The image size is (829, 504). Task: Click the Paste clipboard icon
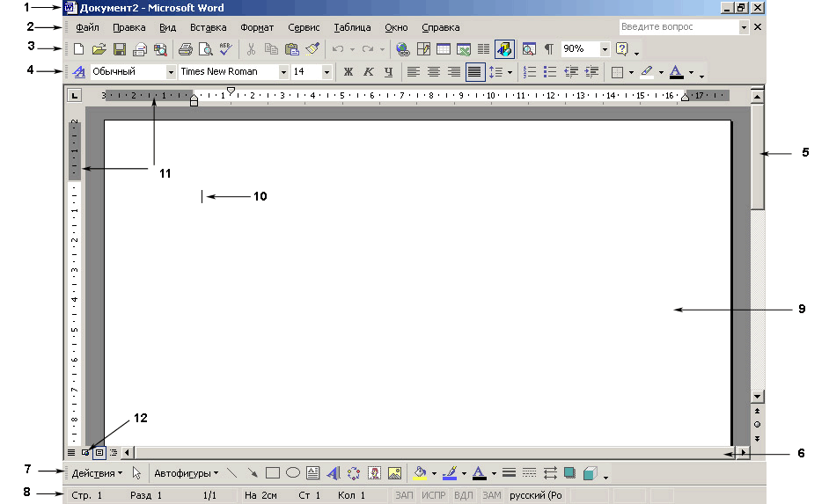click(292, 49)
